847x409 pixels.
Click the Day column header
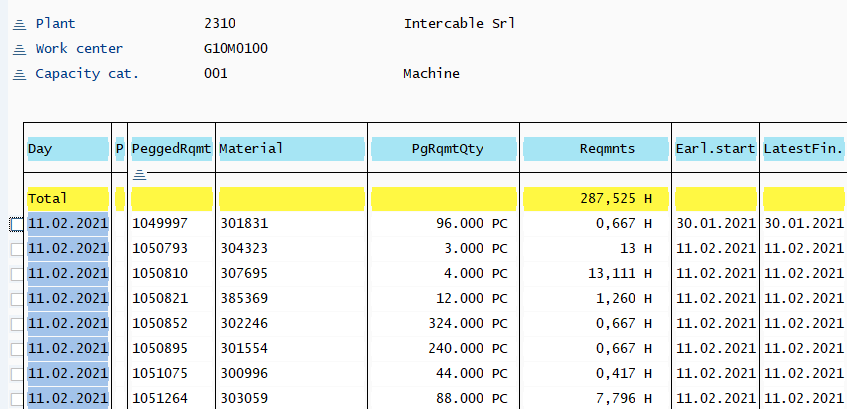(x=67, y=149)
